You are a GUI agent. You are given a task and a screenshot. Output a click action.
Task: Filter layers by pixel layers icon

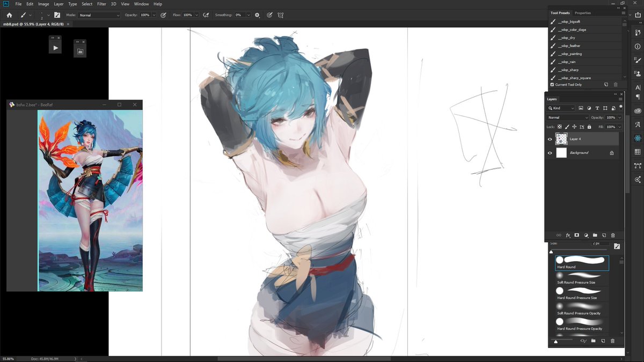pyautogui.click(x=581, y=108)
